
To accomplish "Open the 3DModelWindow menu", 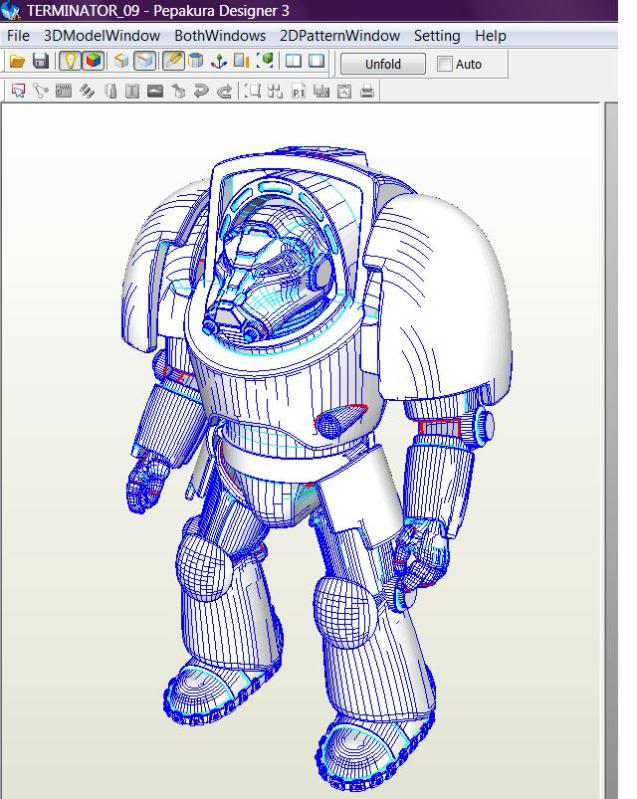I will [102, 36].
